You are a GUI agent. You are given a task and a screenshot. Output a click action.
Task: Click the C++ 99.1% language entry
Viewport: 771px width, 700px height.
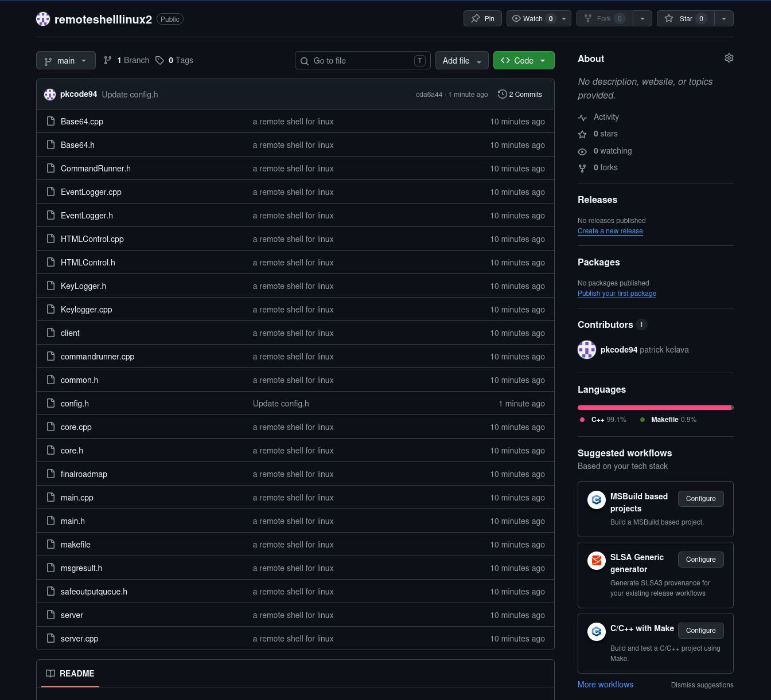(x=603, y=420)
